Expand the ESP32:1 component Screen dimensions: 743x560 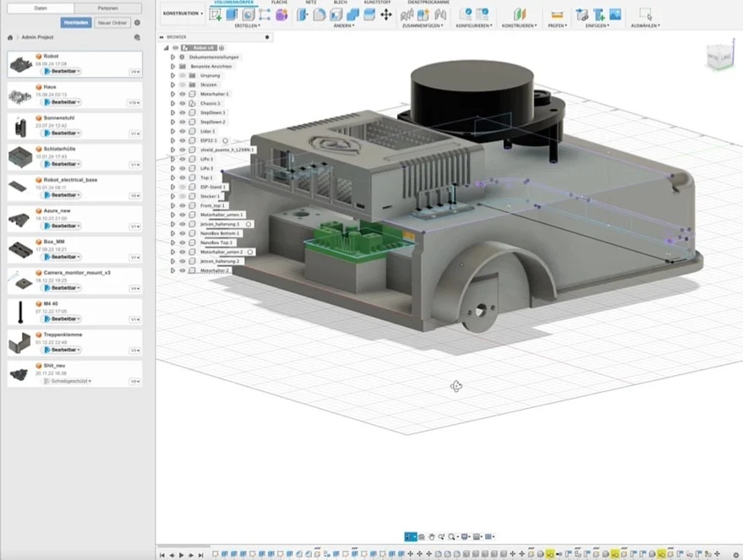point(173,140)
